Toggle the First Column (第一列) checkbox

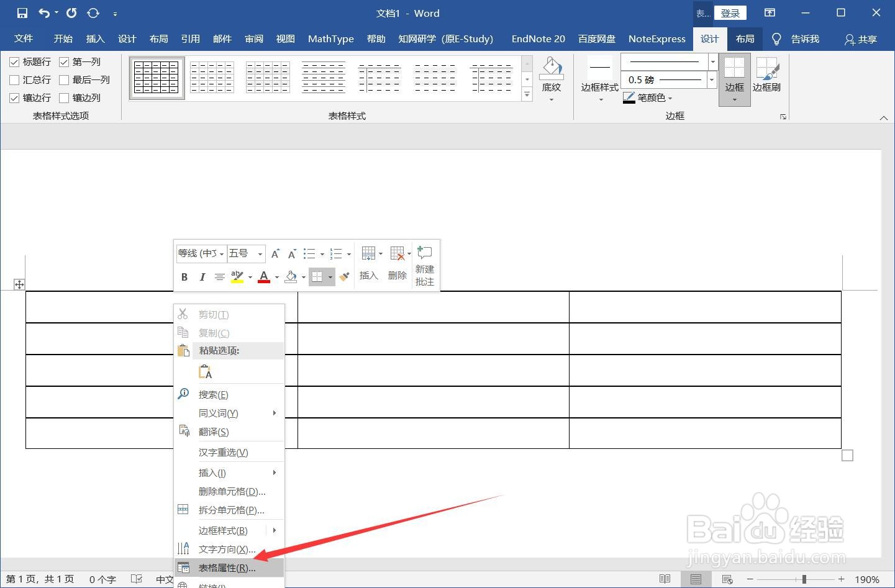(x=64, y=62)
